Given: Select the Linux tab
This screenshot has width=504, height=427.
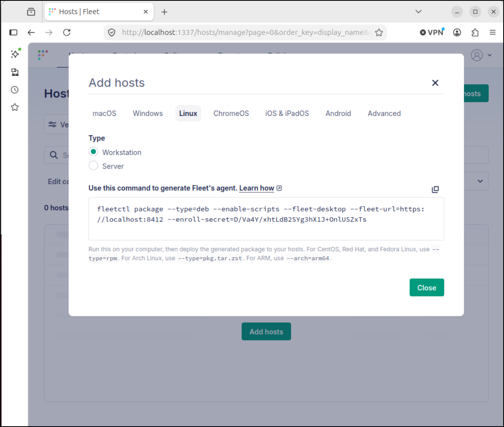Looking at the screenshot, I should pyautogui.click(x=188, y=113).
